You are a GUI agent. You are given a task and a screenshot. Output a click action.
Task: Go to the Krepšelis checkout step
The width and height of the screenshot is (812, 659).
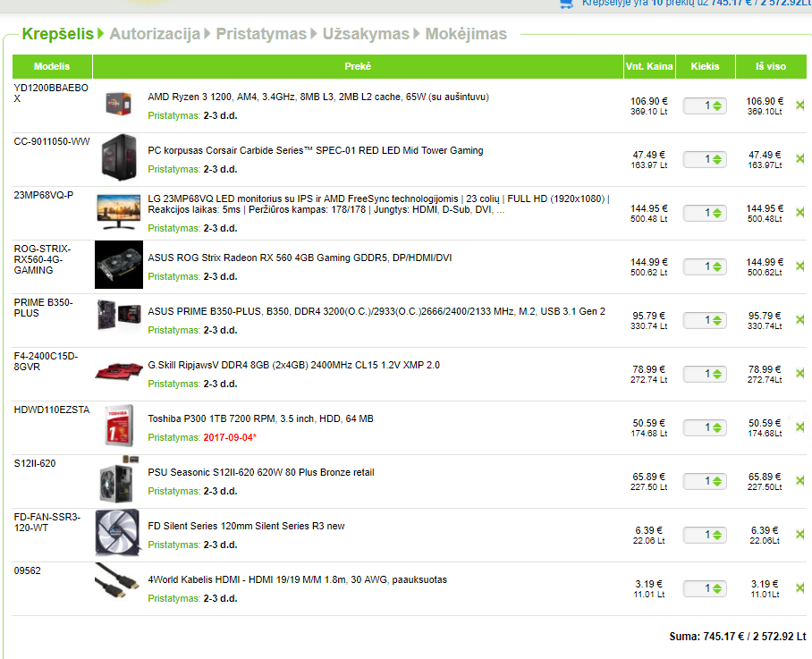[57, 34]
